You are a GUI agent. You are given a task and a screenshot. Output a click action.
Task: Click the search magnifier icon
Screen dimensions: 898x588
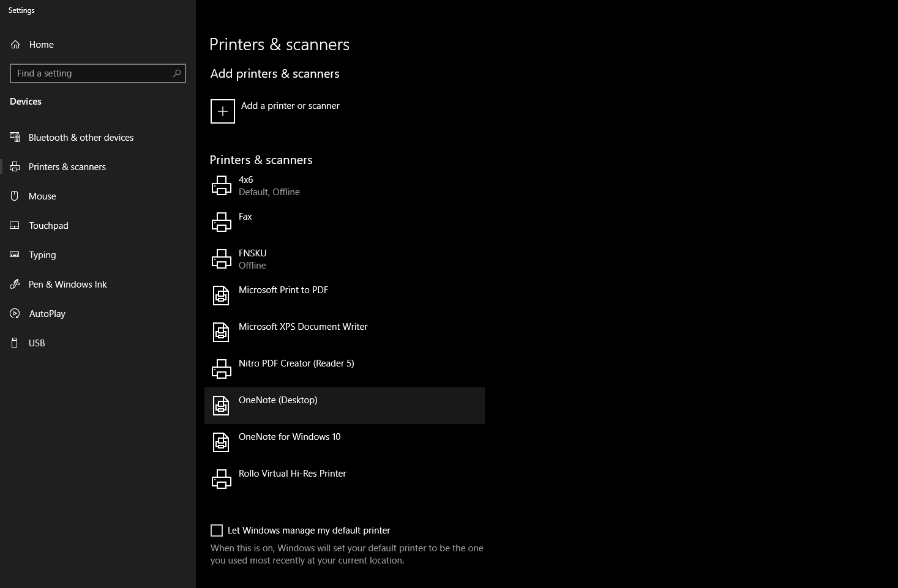177,73
